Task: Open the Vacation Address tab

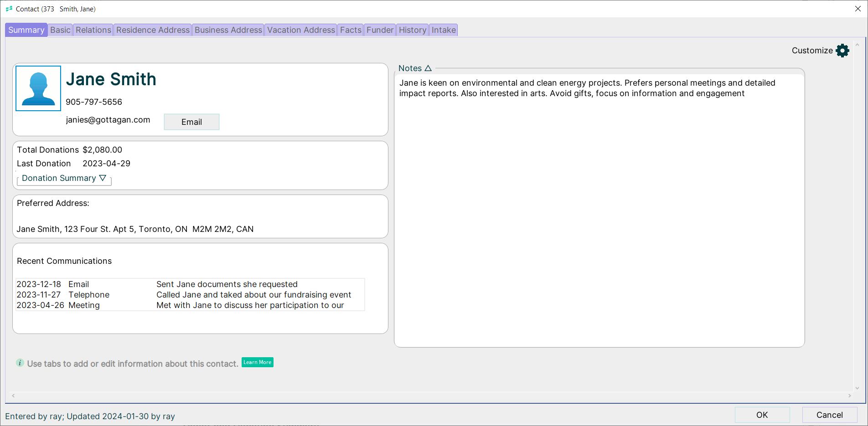Action: 301,30
